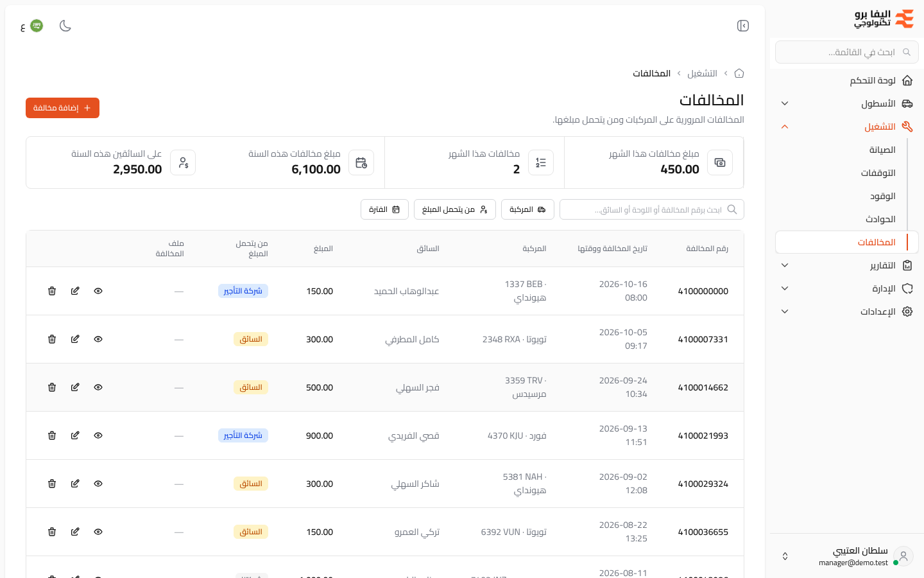Open the الفترة date filter
The height and width of the screenshot is (578, 924).
click(384, 209)
